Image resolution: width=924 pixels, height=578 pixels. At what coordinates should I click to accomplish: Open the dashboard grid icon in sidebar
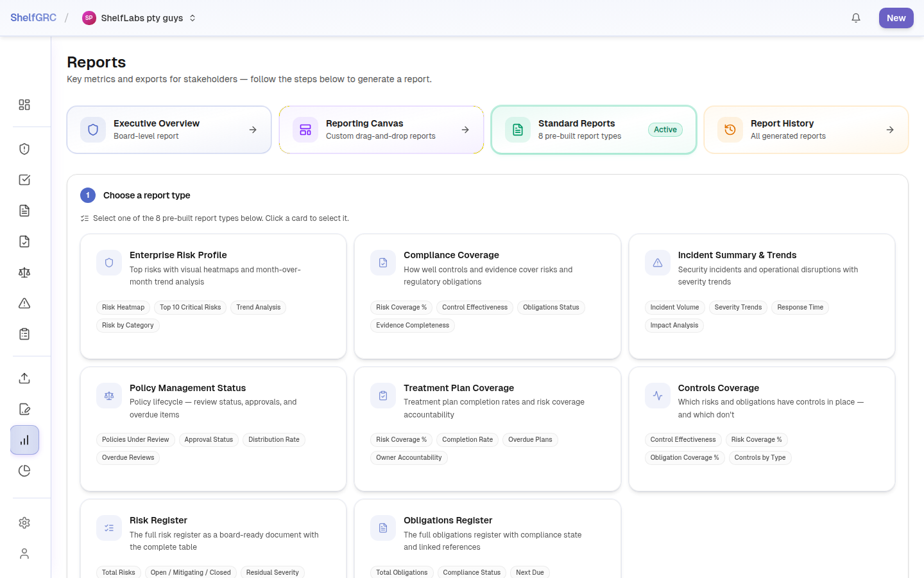point(24,105)
